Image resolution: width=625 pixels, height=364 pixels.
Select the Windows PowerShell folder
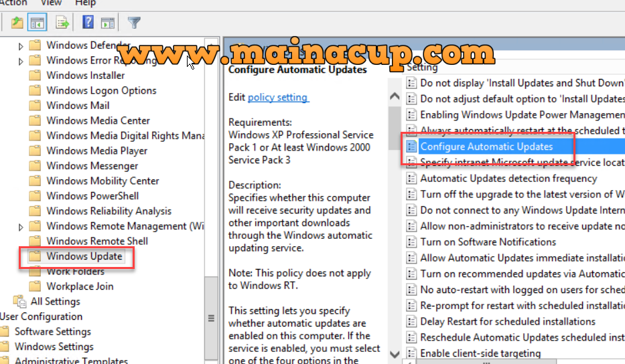coord(92,196)
